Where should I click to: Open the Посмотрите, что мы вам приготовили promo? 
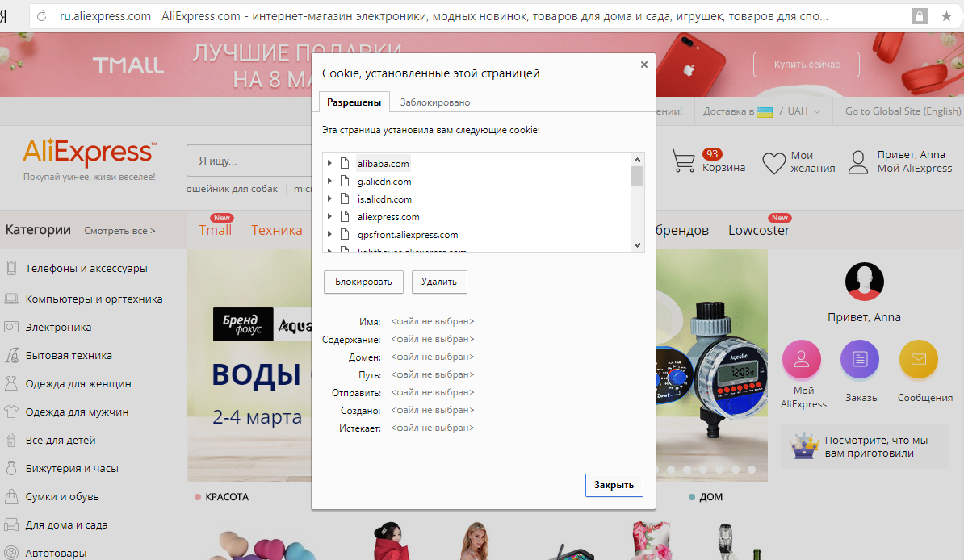(866, 446)
